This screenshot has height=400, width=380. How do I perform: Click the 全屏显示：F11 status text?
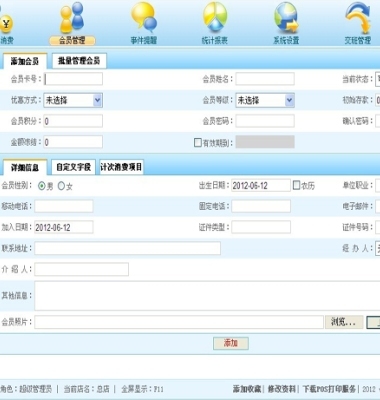pyautogui.click(x=142, y=389)
